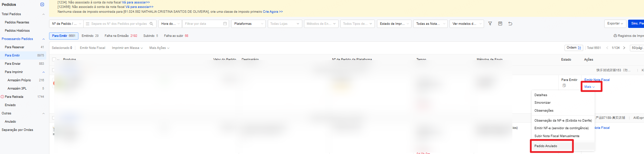Click the search magnifier icon
This screenshot has width=644, height=154.
[x=151, y=24]
